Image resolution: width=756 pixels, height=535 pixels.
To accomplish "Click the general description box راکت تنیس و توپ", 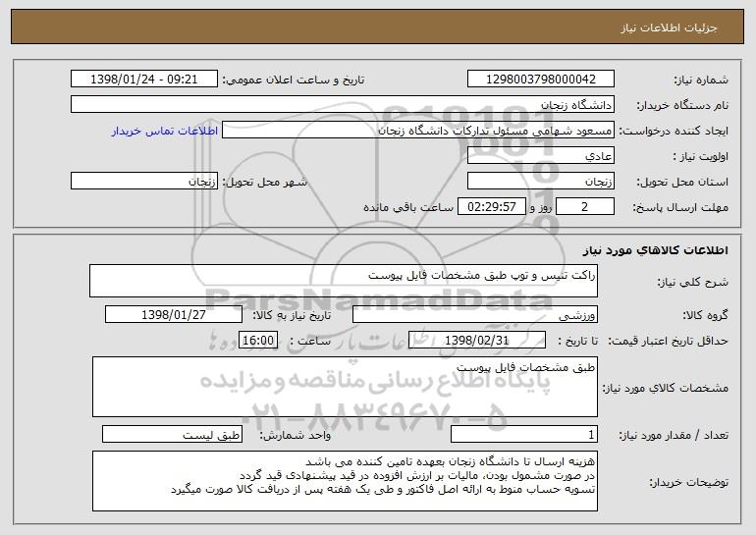I will tap(344, 281).
